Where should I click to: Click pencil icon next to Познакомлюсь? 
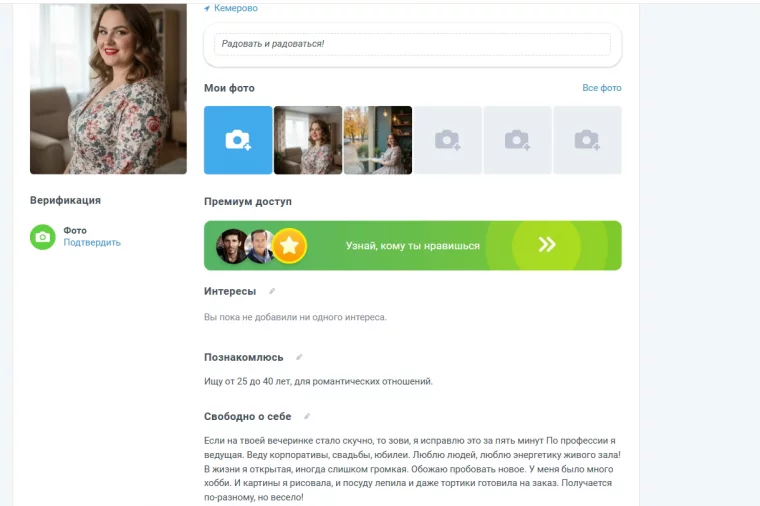click(x=299, y=357)
